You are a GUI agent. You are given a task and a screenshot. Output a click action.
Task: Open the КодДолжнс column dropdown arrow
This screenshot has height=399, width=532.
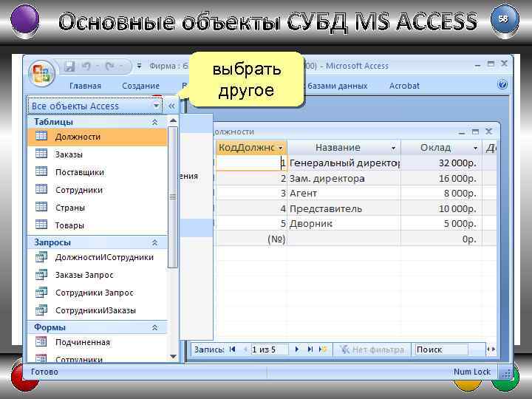[281, 148]
